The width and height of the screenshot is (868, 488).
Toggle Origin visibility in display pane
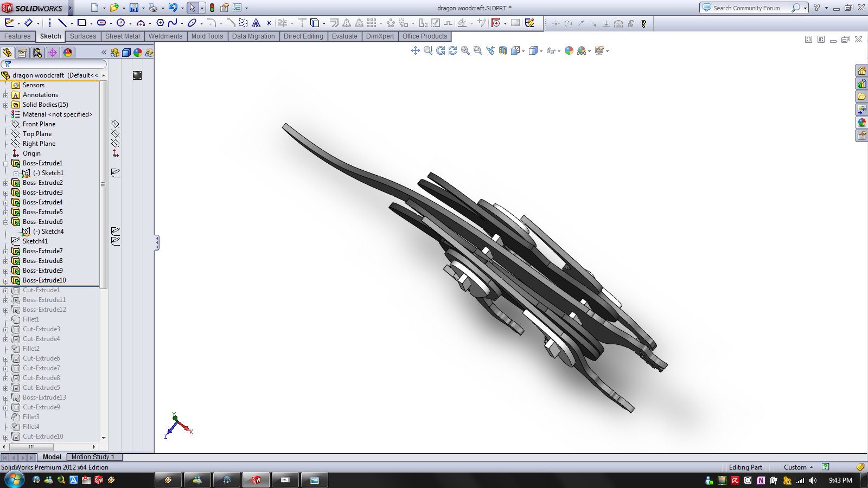(x=115, y=153)
